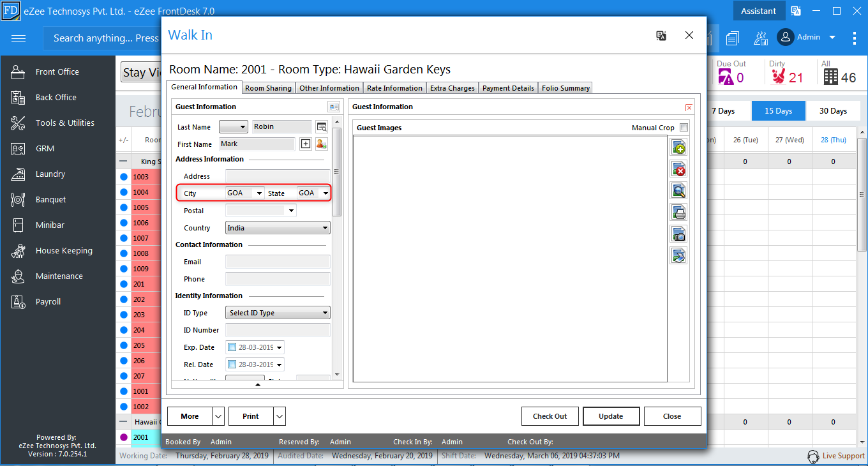Click the Phone input field
This screenshot has height=466, width=868.
click(278, 279)
